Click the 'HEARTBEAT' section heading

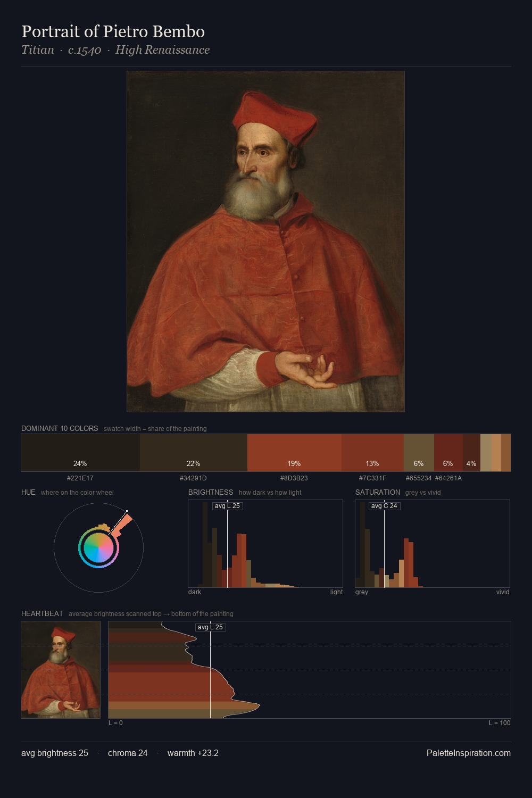42,613
